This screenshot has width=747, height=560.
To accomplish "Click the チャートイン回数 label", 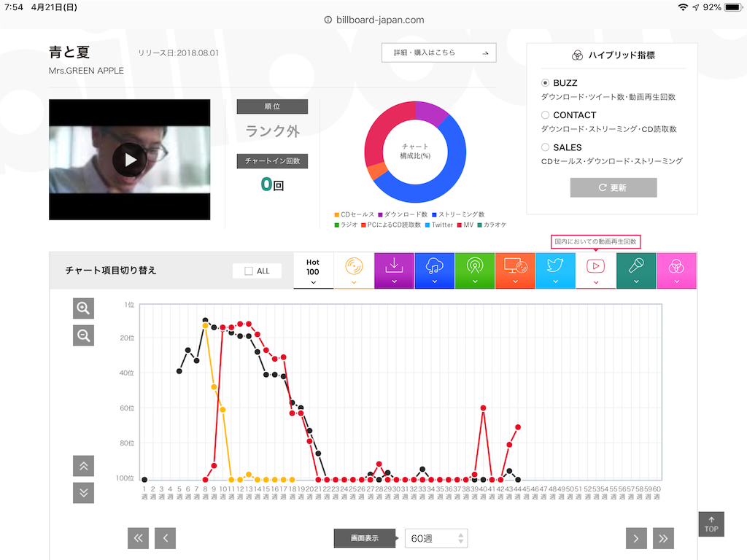I will click(272, 161).
